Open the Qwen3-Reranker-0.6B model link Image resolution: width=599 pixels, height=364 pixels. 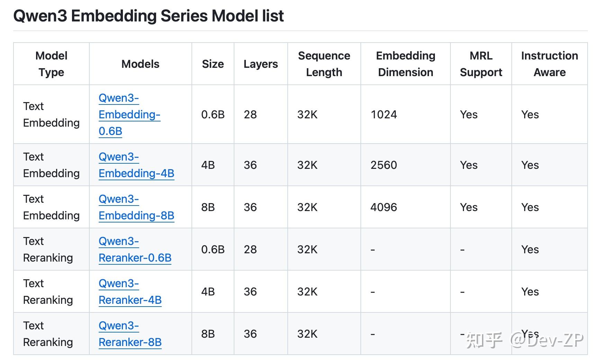[x=135, y=250]
